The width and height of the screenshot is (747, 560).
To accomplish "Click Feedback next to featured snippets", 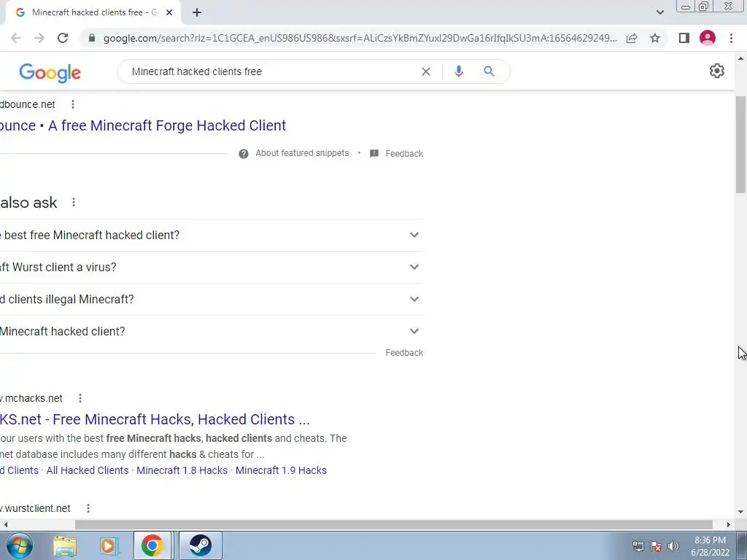I will [404, 154].
